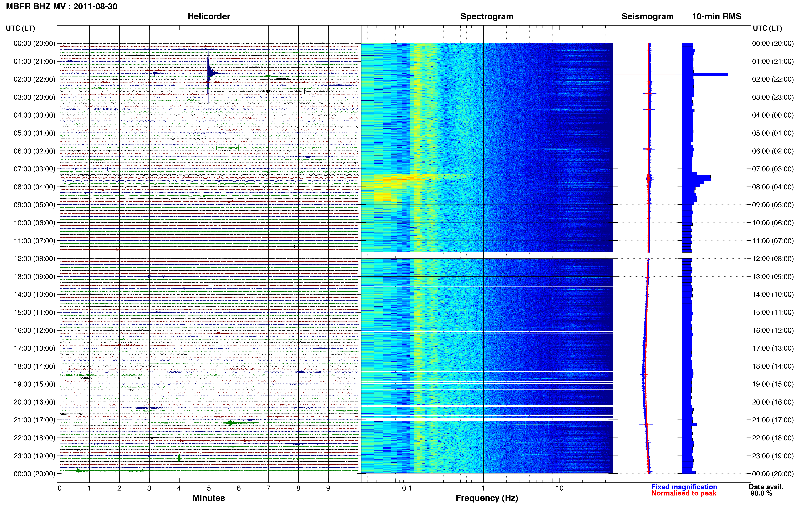812x508 pixels.
Task: Click the left "04:00 (00:00)" time label
Action: coord(34,115)
